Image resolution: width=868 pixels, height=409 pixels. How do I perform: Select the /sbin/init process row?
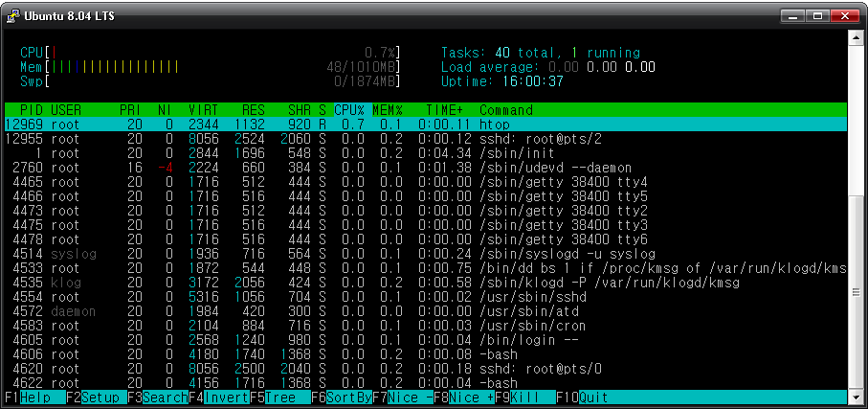tap(426, 153)
